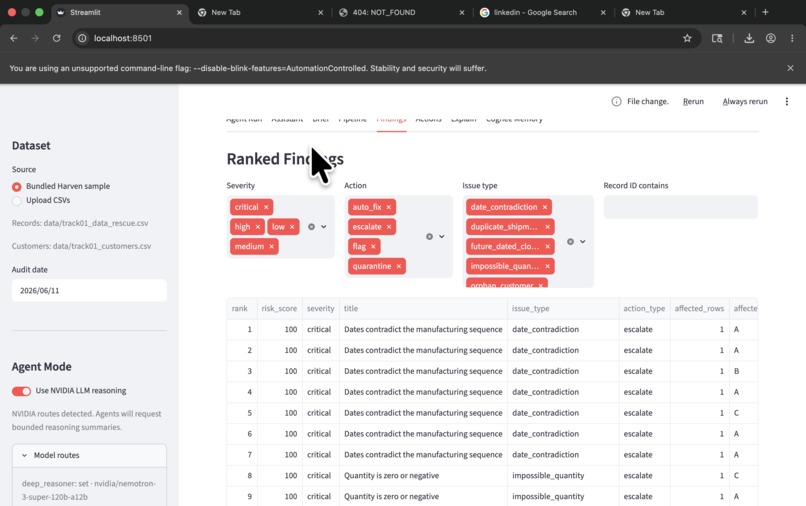
Task: Dismiss the unsupported flag warning bar
Action: pyautogui.click(x=790, y=68)
